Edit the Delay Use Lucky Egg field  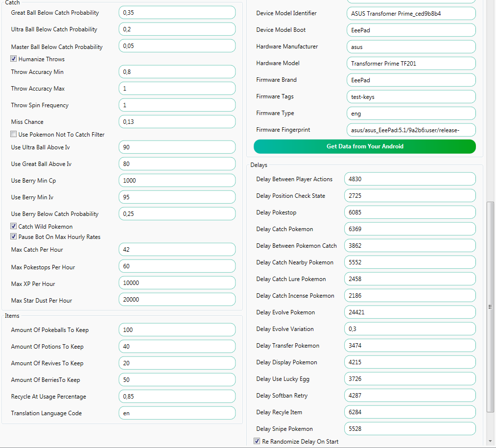[x=410, y=378]
